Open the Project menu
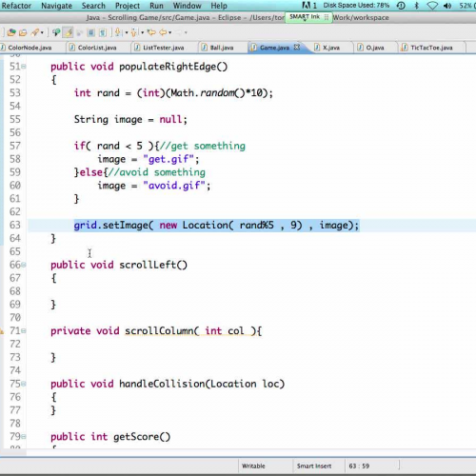476x476 pixels. coord(128,6)
